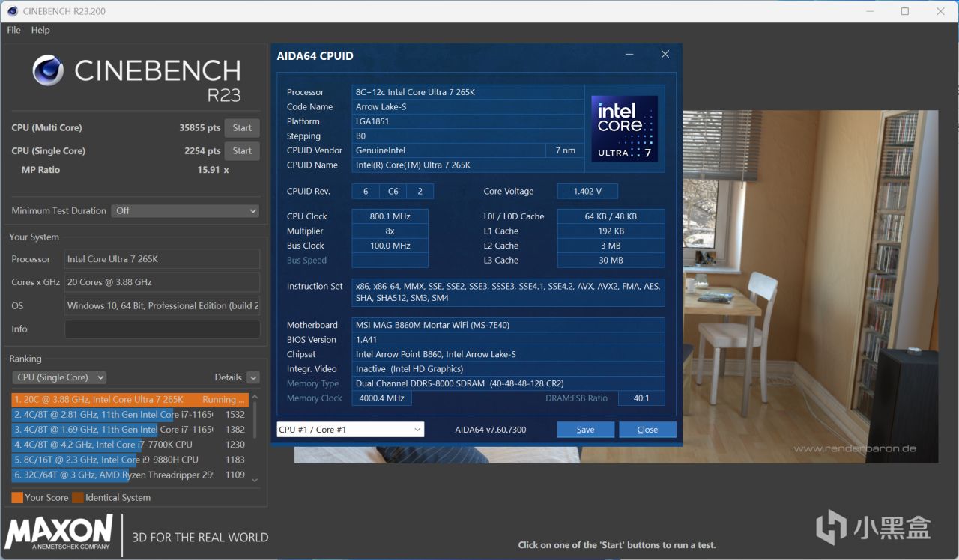Click the CPU Clock value 800.1 MHz
Screen dimensions: 959x560
pyautogui.click(x=390, y=216)
